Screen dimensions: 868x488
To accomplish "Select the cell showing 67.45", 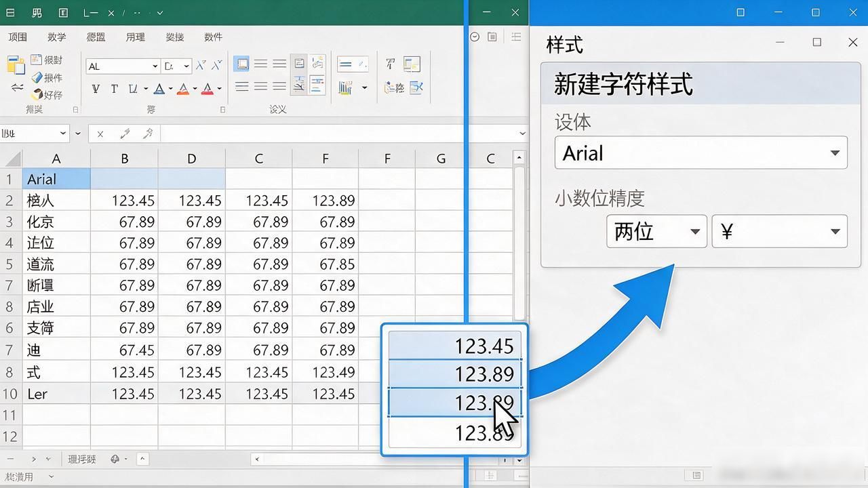I will tap(124, 350).
